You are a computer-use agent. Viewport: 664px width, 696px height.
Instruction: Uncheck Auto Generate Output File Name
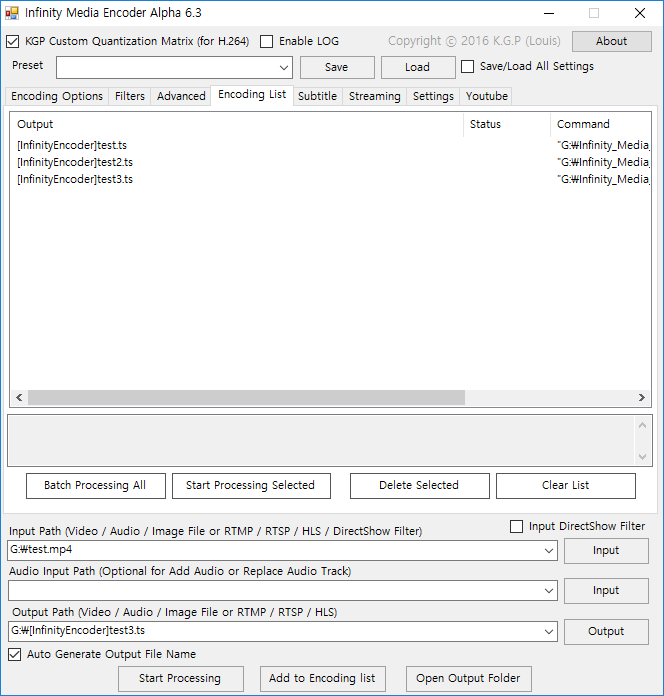pyautogui.click(x=15, y=654)
